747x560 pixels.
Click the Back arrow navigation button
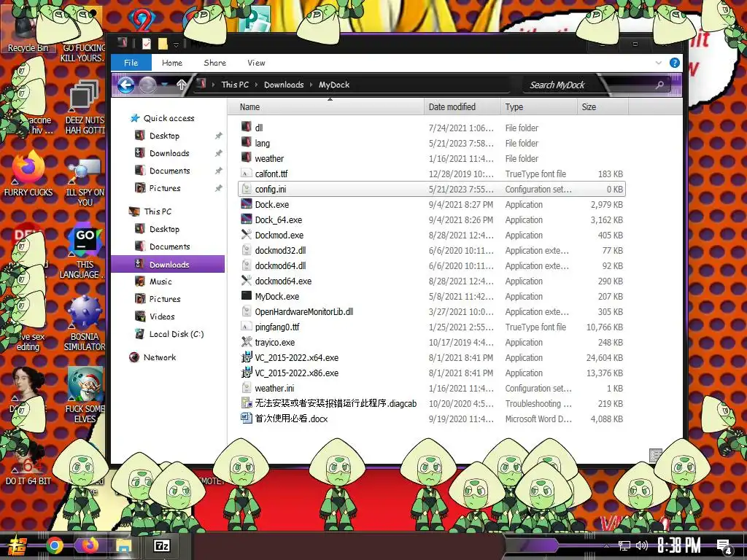pos(125,85)
